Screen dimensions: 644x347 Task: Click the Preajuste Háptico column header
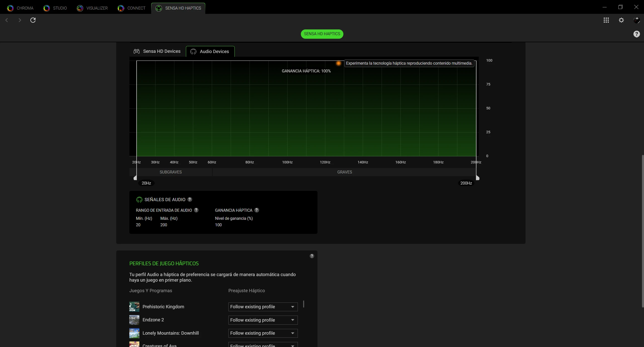tap(247, 291)
